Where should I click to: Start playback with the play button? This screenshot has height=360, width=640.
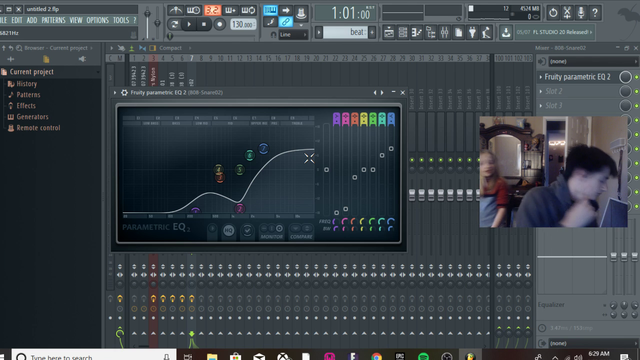[189, 24]
